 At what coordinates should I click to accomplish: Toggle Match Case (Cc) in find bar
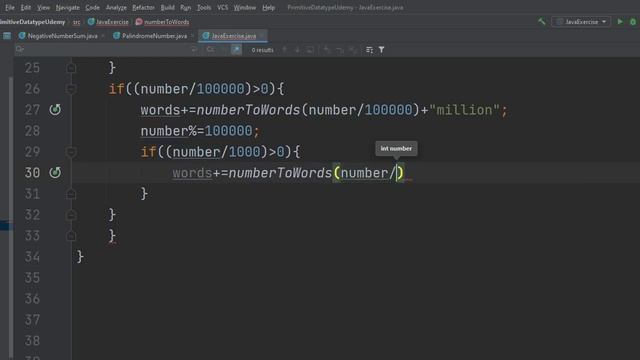(x=210, y=50)
